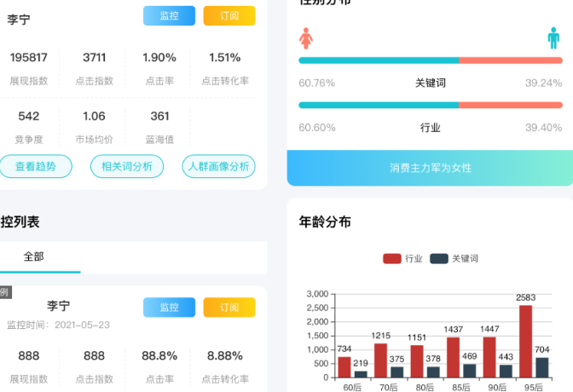The width and height of the screenshot is (573, 392).
Task: Toggle red 行业 legend swatch
Action: (391, 259)
